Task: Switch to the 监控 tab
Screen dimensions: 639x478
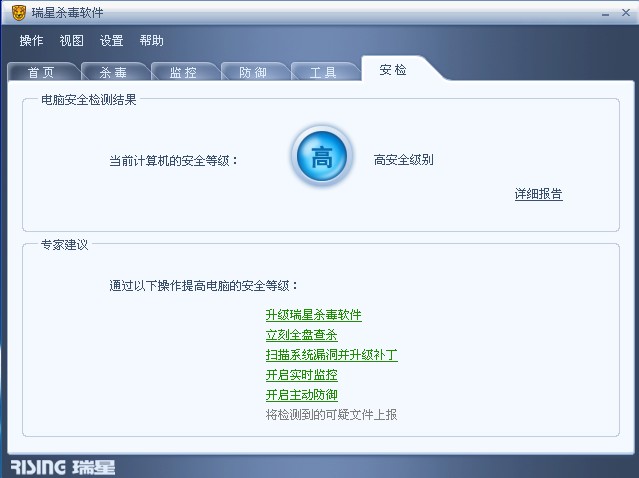Action: point(183,72)
